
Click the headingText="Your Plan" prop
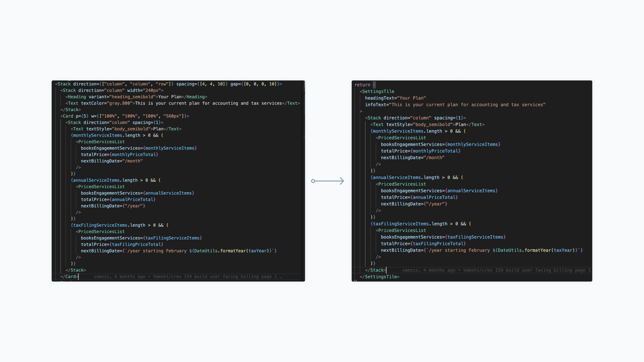(x=395, y=98)
